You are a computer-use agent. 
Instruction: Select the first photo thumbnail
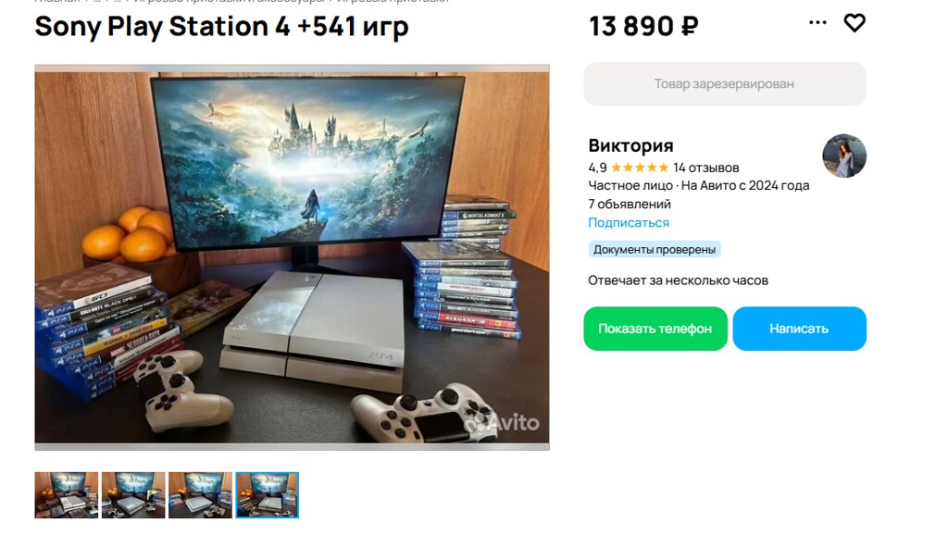[66, 494]
